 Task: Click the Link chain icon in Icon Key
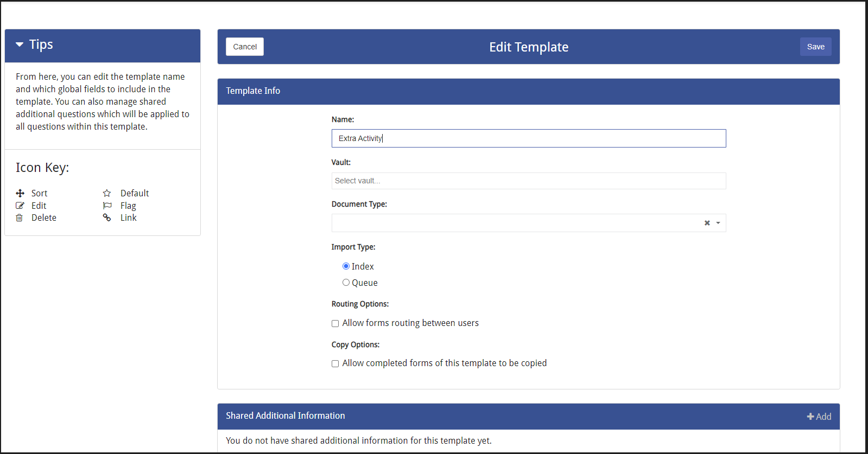point(107,218)
